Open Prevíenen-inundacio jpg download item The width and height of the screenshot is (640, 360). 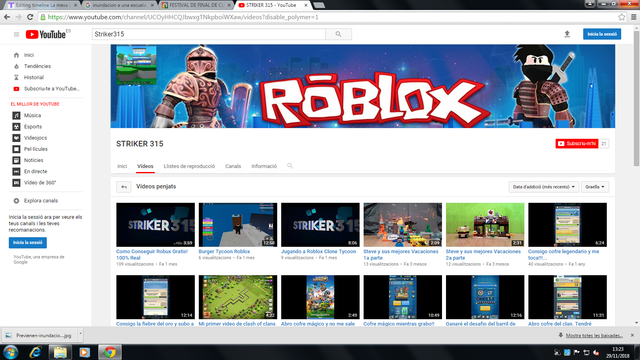[x=39, y=336]
